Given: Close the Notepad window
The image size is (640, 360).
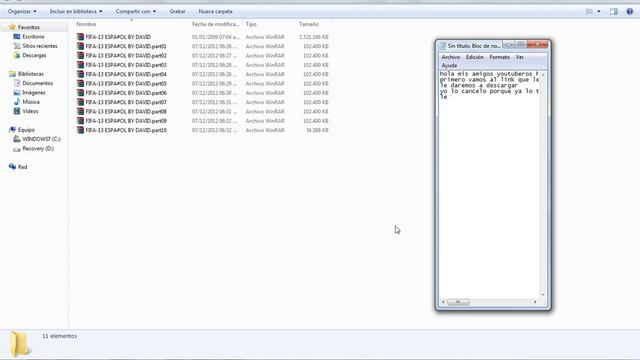Looking at the screenshot, I should tap(538, 44).
